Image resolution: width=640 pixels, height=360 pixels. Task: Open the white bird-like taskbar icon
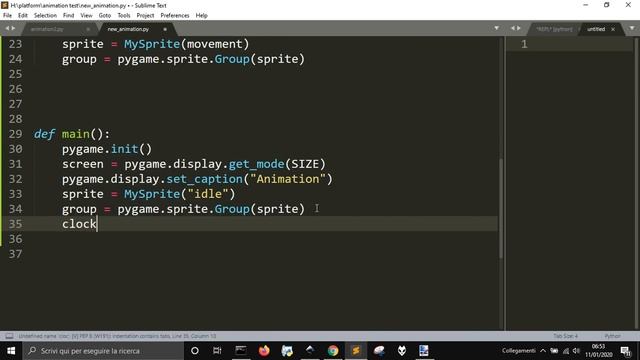tap(379, 351)
